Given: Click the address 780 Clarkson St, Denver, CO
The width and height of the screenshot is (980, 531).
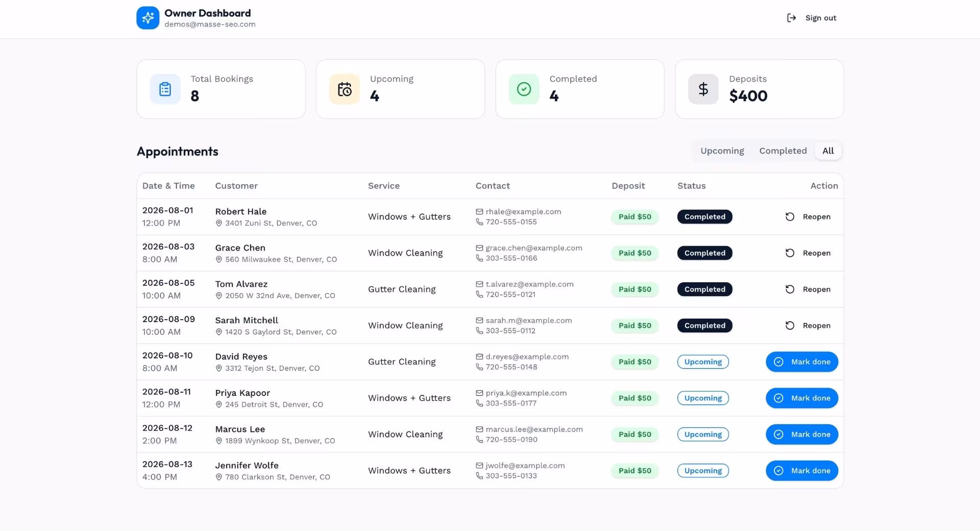Looking at the screenshot, I should 278,477.
